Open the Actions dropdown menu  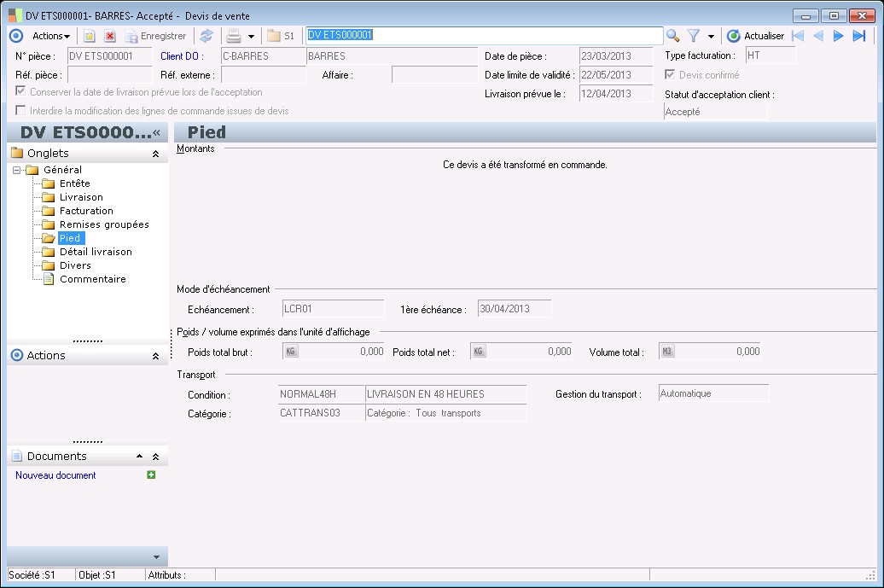51,36
